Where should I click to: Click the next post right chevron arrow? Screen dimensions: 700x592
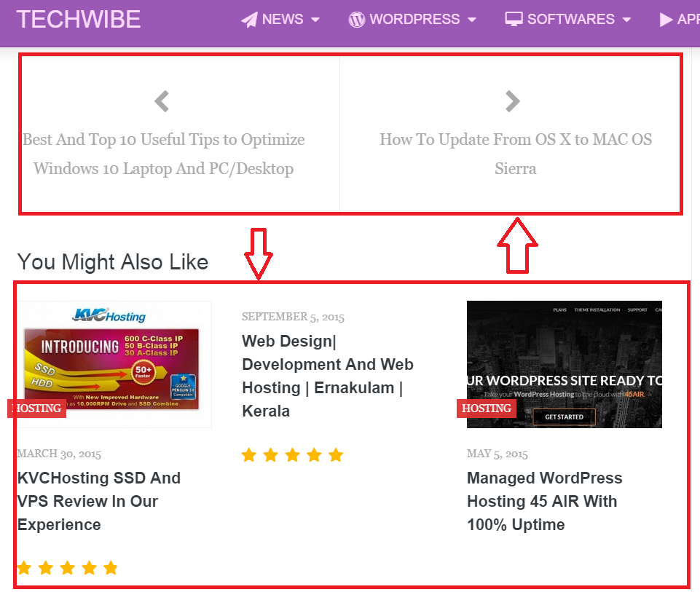coord(513,101)
